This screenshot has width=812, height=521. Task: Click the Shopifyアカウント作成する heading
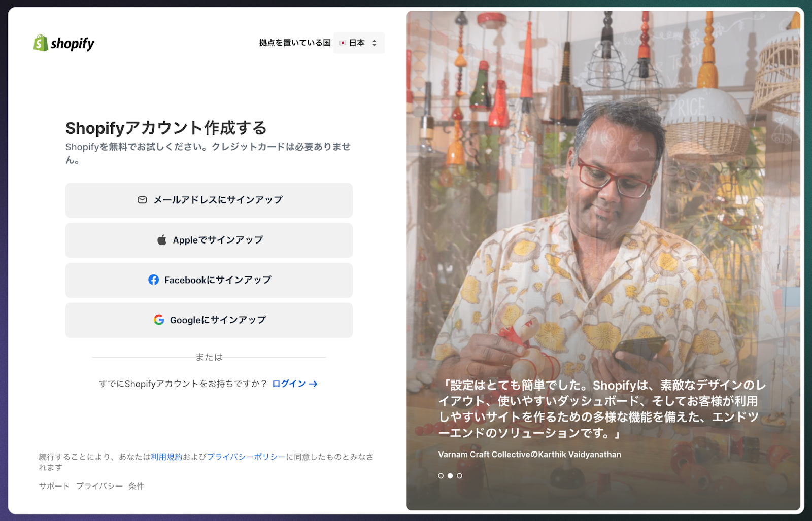click(166, 128)
